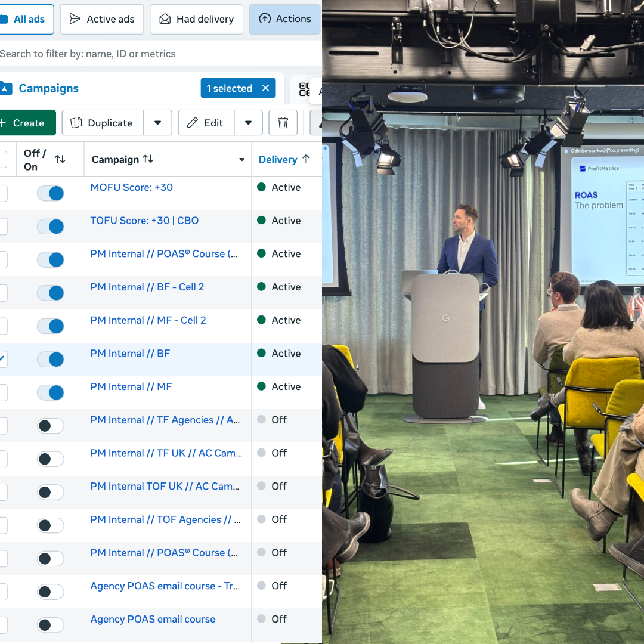Expand the Edit dropdown arrow
The image size is (644, 644).
tap(249, 123)
